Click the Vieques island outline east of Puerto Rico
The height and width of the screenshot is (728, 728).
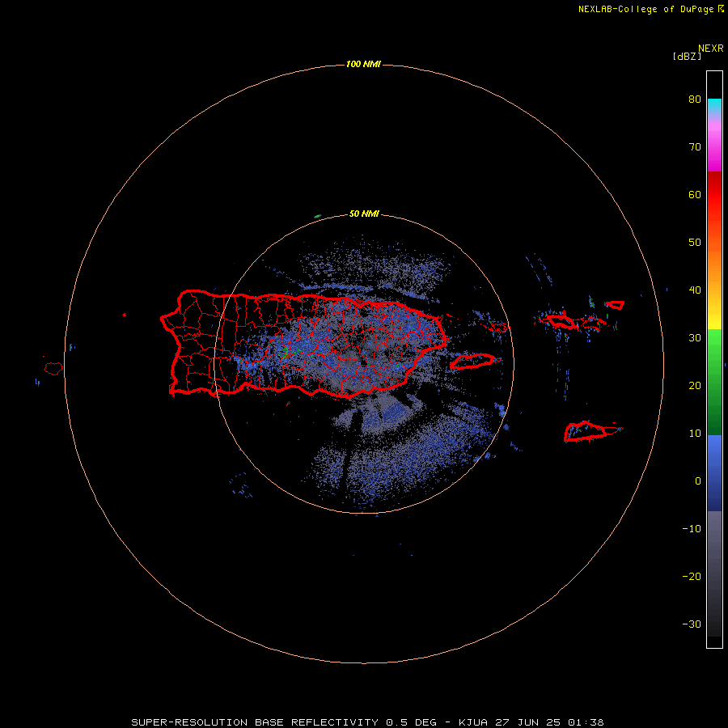pyautogui.click(x=472, y=362)
